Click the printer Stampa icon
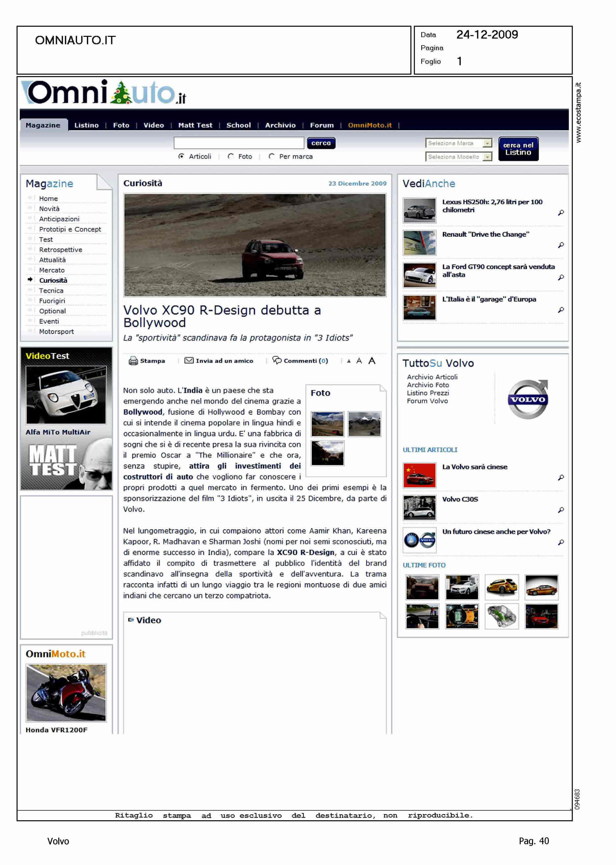The height and width of the screenshot is (865, 616). [133, 361]
